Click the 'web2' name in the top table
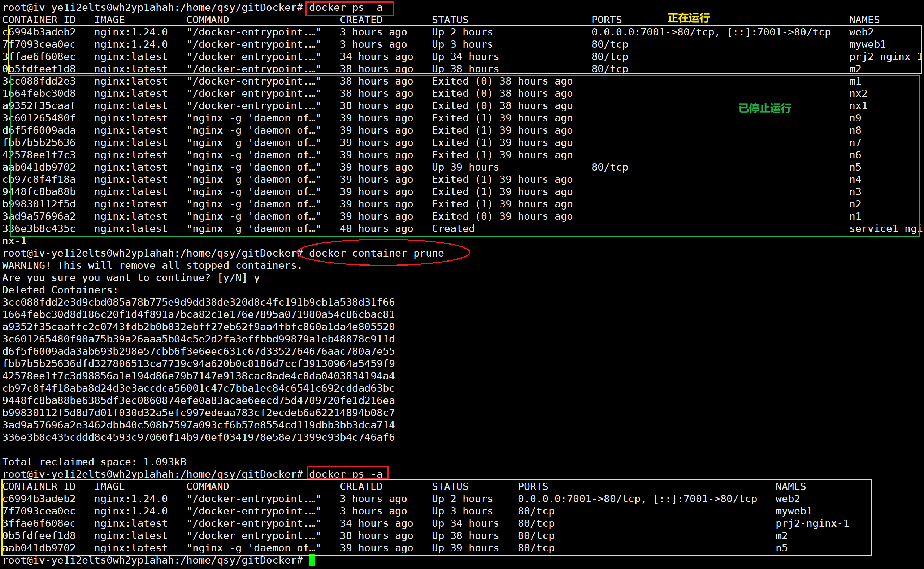Image resolution: width=924 pixels, height=569 pixels. coord(861,33)
